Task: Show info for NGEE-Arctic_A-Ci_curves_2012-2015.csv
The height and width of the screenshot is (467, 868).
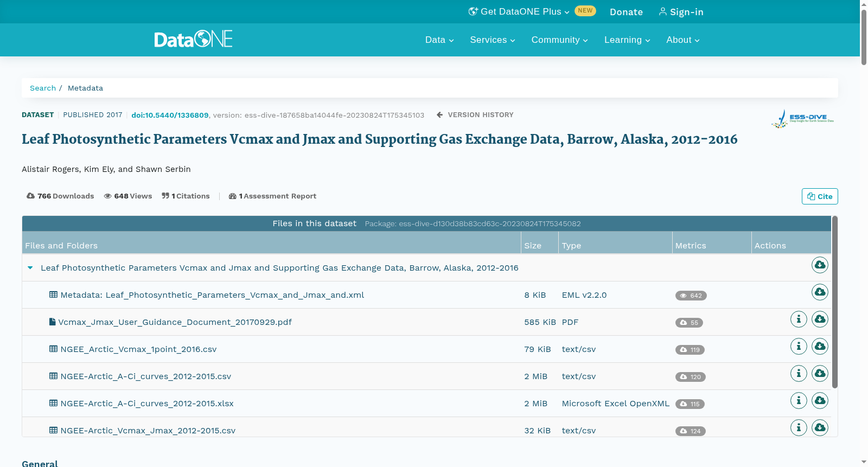Action: (x=799, y=373)
